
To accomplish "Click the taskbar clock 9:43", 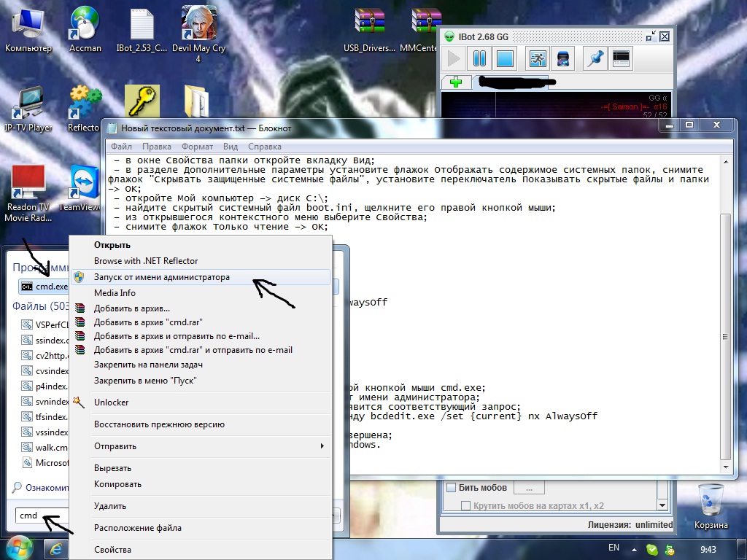I will pyautogui.click(x=708, y=550).
